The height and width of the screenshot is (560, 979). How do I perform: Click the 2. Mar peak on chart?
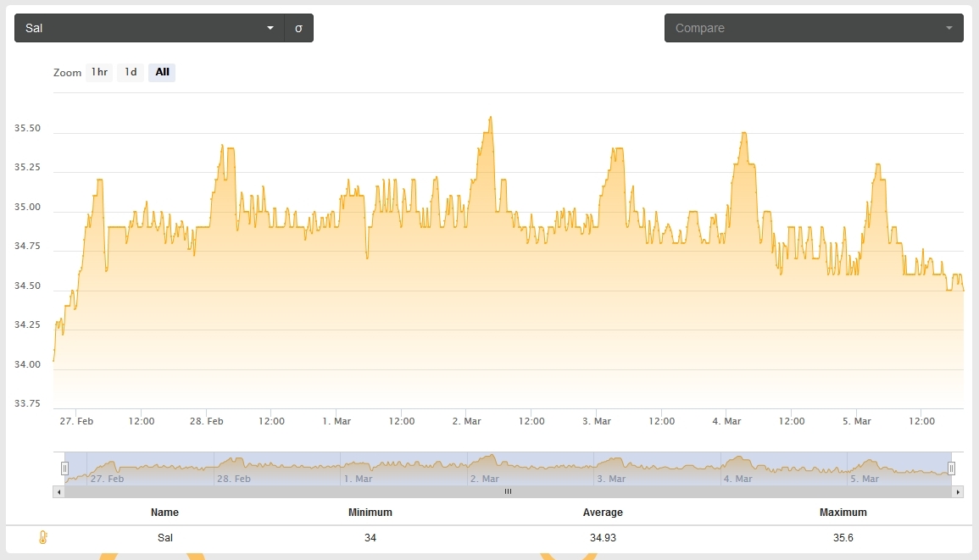click(491, 118)
